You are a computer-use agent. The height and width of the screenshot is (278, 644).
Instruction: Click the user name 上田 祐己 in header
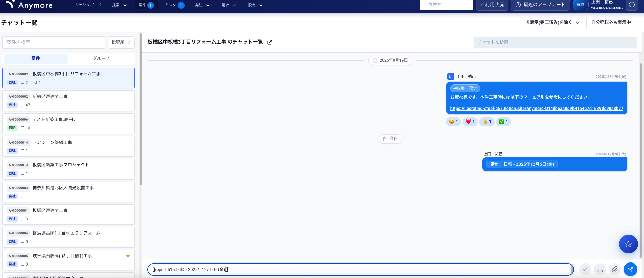pos(602,2)
